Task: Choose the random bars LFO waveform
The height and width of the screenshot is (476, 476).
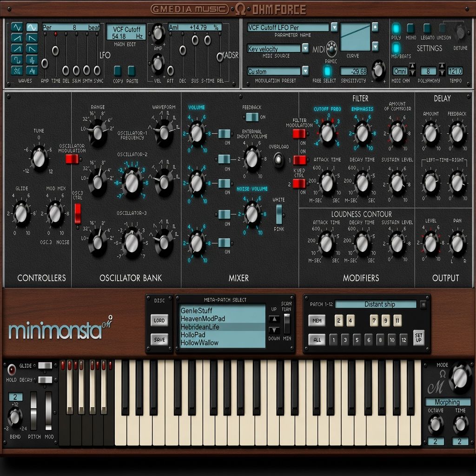Action: tap(32, 60)
